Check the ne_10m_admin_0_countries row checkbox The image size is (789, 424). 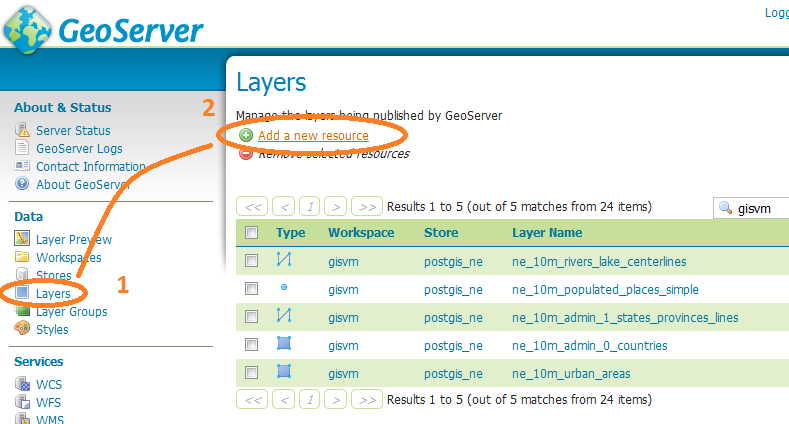click(x=251, y=345)
